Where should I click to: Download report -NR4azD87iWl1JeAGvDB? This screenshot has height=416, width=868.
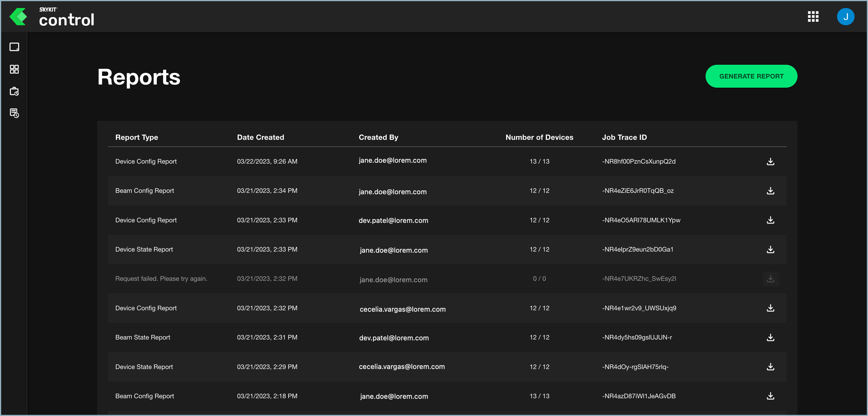(770, 396)
